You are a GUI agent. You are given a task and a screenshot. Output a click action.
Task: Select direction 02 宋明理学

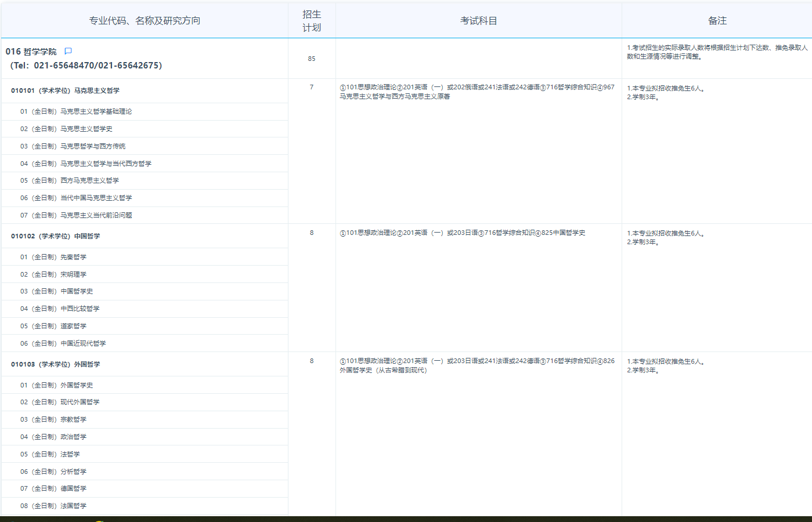(53, 274)
